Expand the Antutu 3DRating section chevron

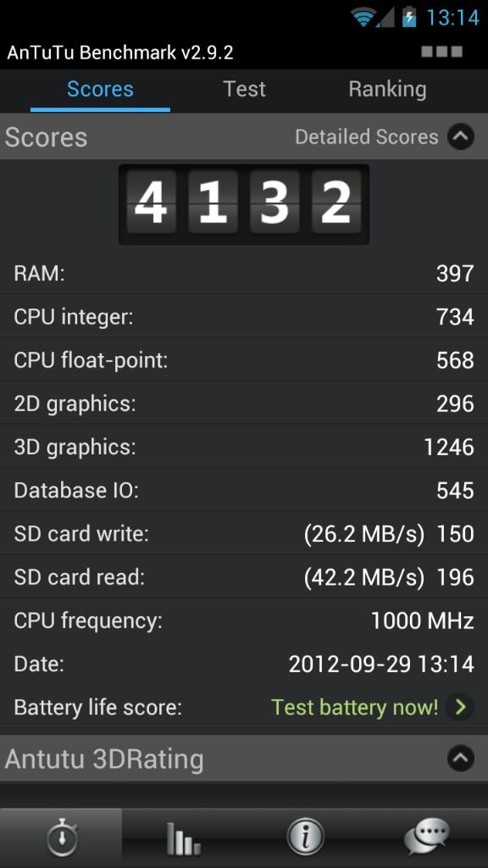tap(461, 759)
